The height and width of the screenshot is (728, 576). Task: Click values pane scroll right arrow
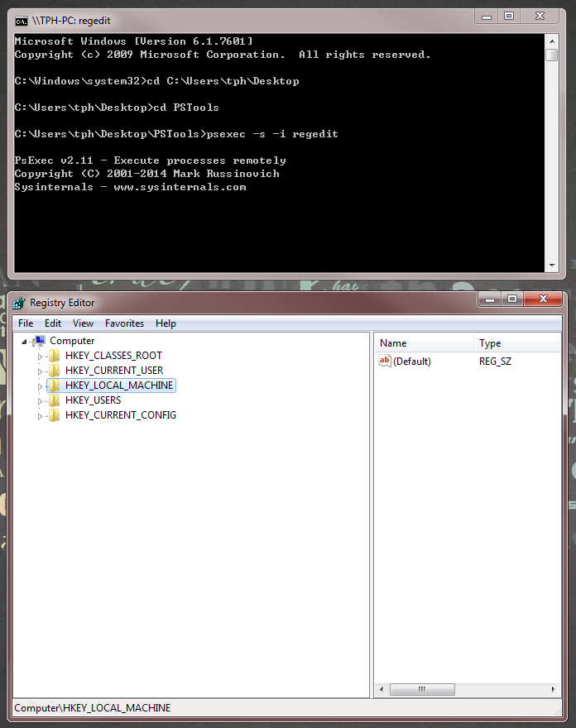coord(553,689)
